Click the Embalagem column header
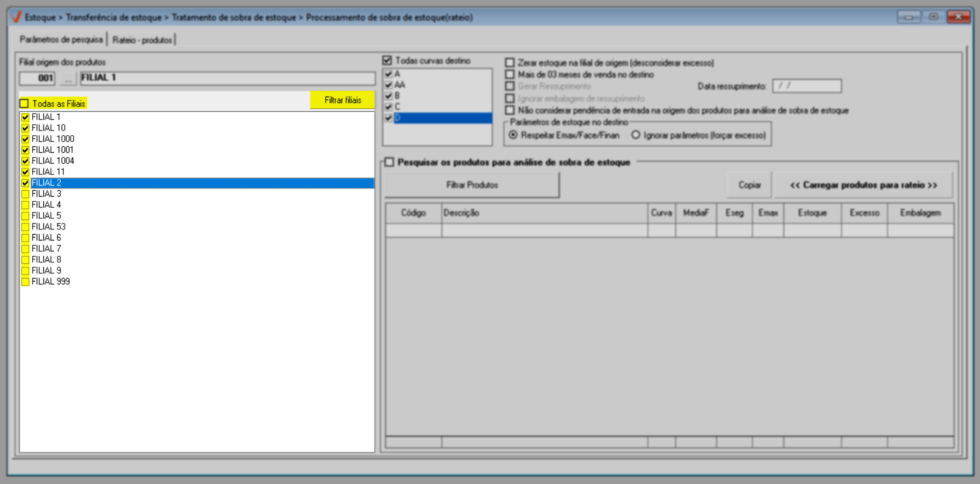The width and height of the screenshot is (980, 484). pyautogui.click(x=920, y=213)
